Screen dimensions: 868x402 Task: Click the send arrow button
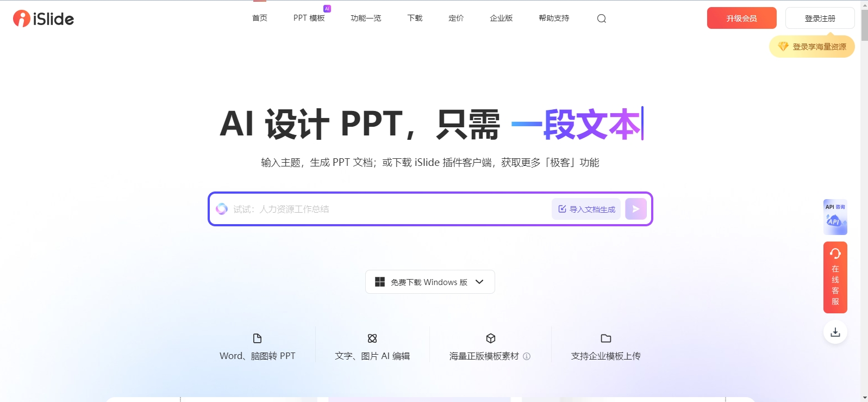click(636, 209)
